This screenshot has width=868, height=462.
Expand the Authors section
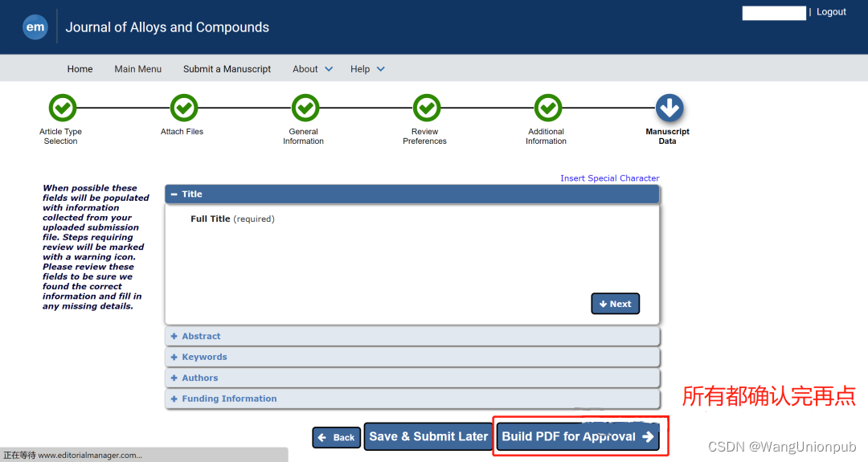click(x=411, y=378)
